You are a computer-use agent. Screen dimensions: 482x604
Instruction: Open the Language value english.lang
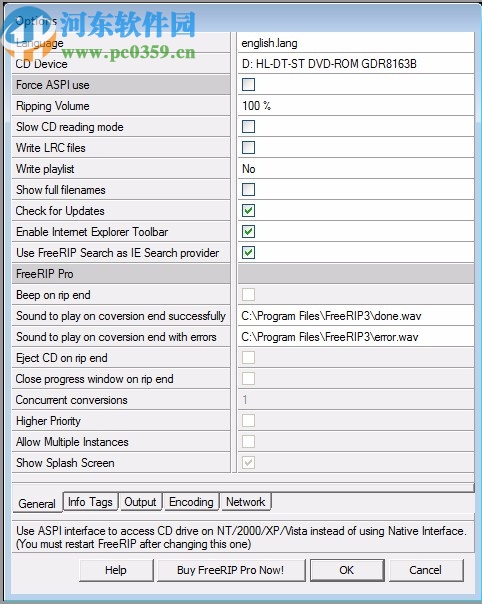click(356, 43)
